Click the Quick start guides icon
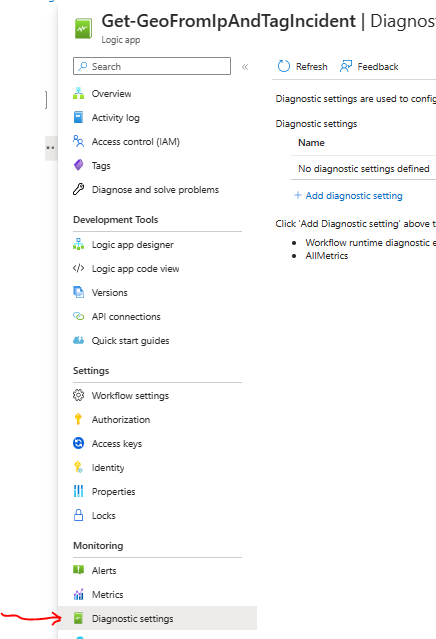Screen dimensions: 436x639 [x=78, y=340]
